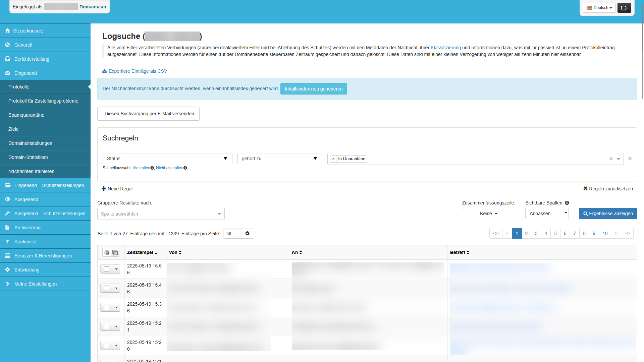Click the logout icon at top right
Screen dimensions: 644x362
pos(624,7)
